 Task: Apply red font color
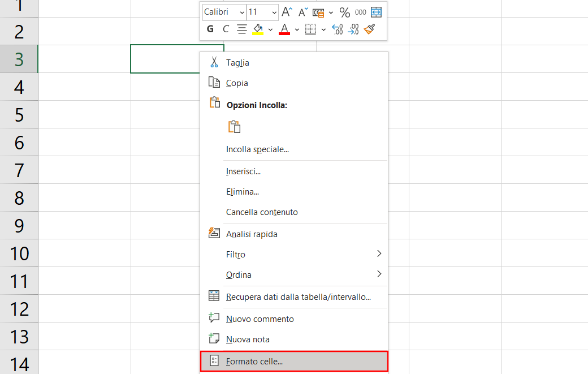coord(284,29)
